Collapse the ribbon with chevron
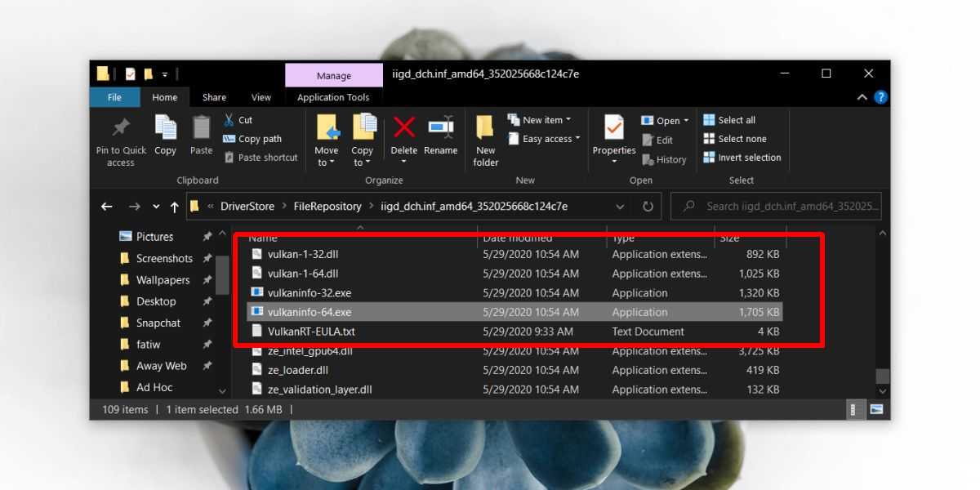This screenshot has width=980, height=490. pyautogui.click(x=862, y=97)
